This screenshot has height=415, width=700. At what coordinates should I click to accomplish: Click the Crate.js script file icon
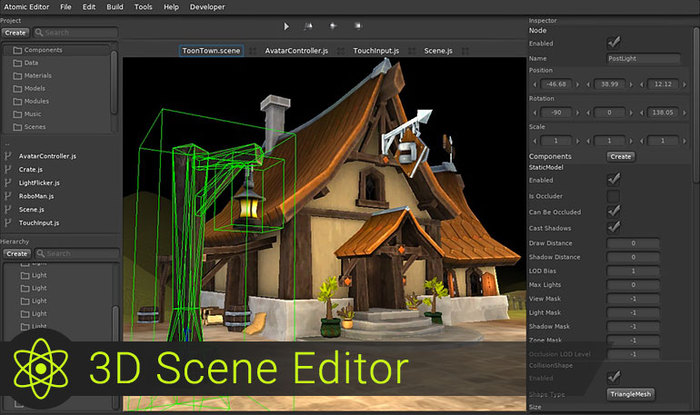(8, 170)
